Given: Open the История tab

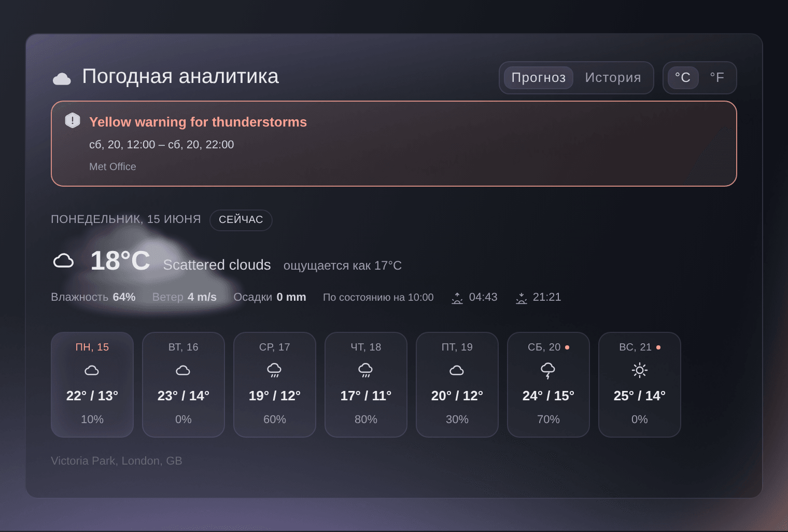Looking at the screenshot, I should (613, 78).
